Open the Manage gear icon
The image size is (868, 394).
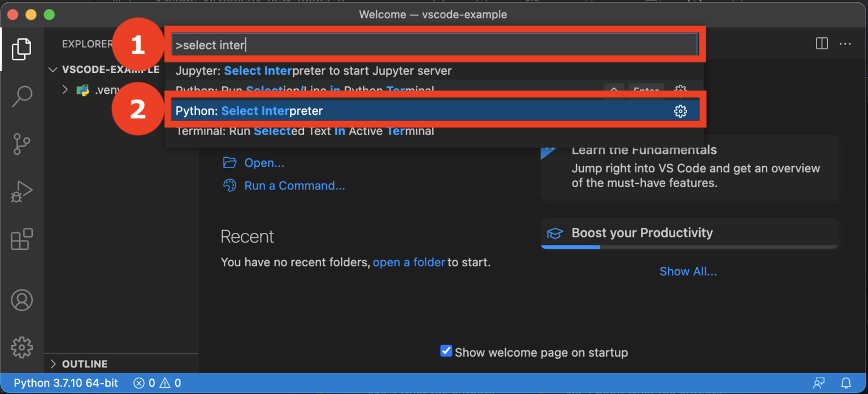21,347
